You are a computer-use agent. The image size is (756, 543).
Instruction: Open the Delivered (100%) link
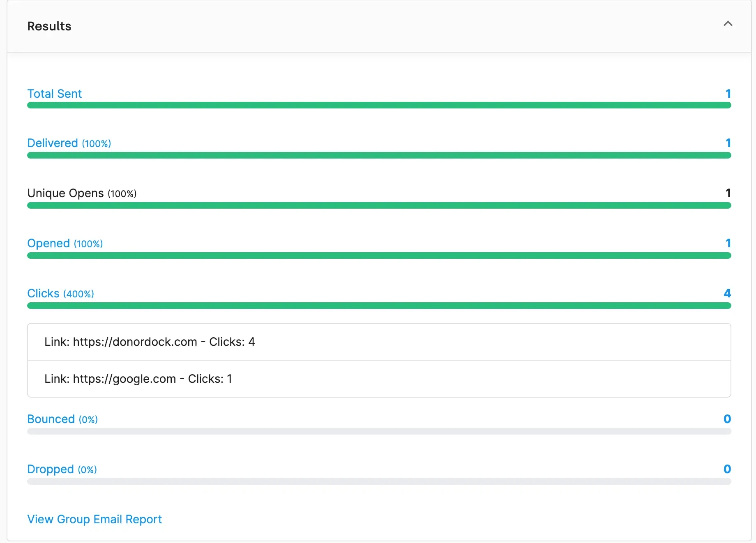coord(69,143)
